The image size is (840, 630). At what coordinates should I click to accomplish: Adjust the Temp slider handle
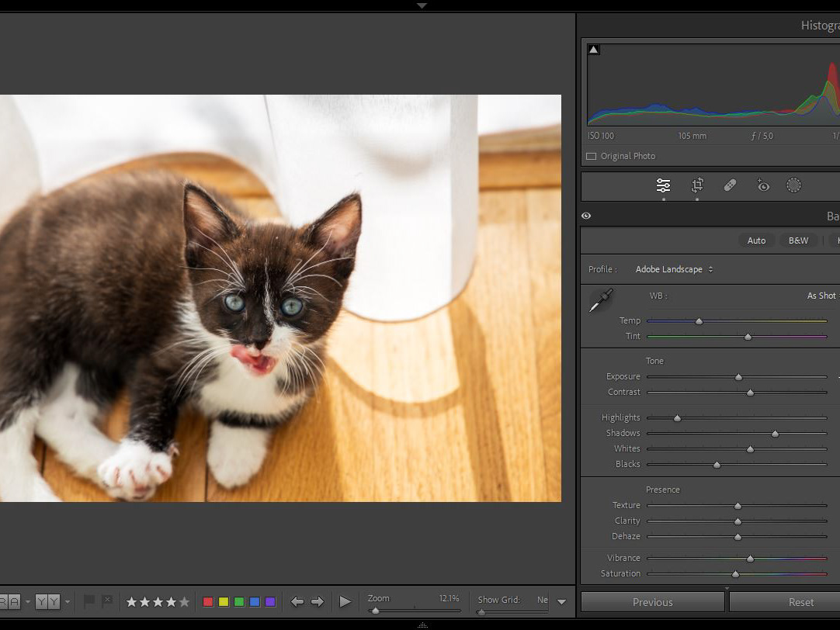[x=699, y=321]
